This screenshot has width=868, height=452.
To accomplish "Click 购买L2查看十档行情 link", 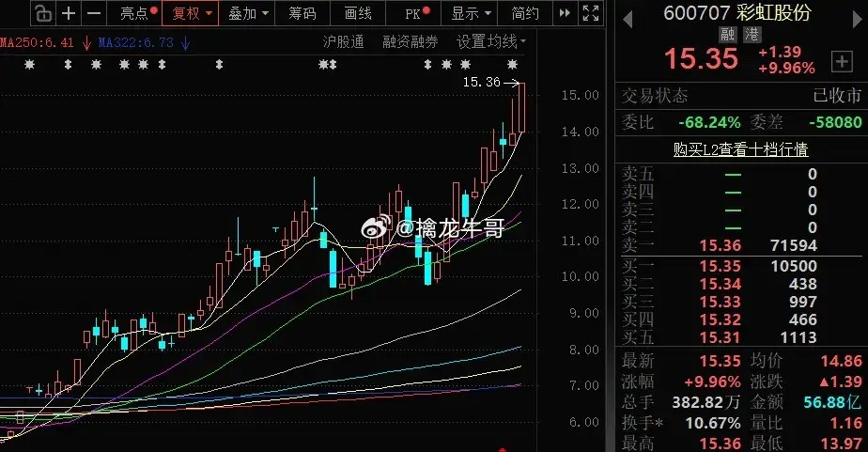I will coord(740,149).
